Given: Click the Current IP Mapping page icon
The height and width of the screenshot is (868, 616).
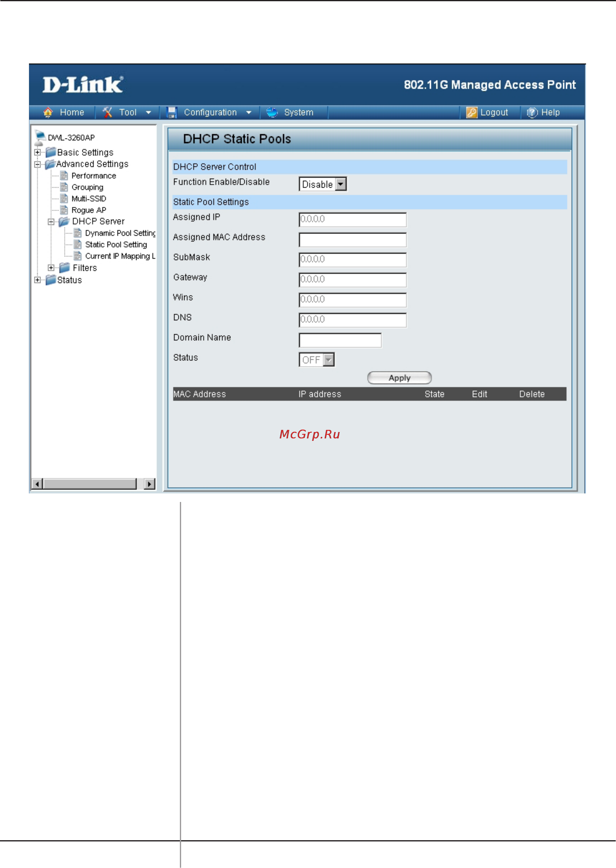Looking at the screenshot, I should (x=77, y=256).
